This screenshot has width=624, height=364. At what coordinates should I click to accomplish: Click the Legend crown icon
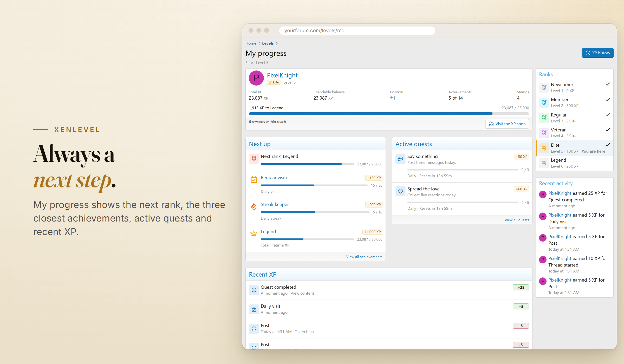pyautogui.click(x=254, y=233)
